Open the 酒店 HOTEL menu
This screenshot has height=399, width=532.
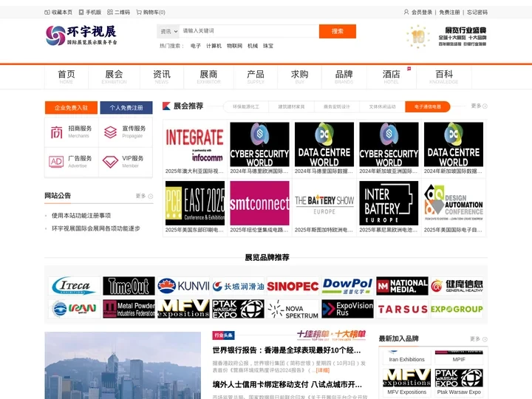coord(392,77)
